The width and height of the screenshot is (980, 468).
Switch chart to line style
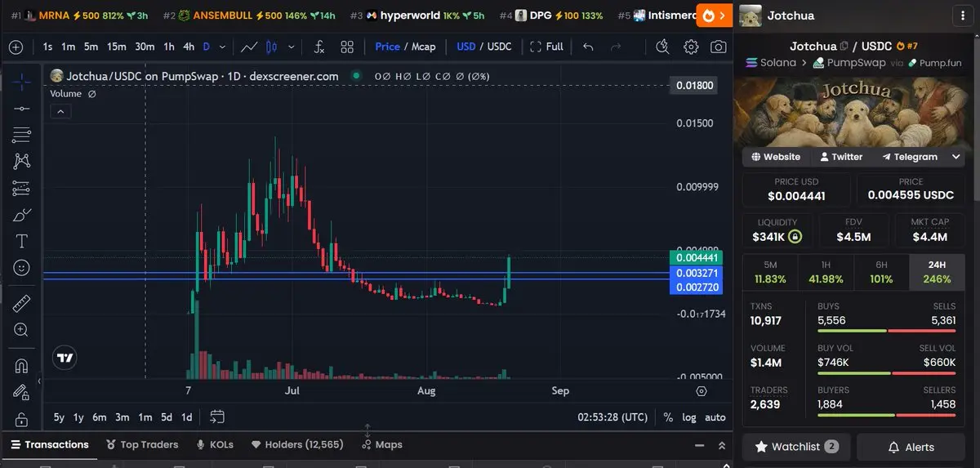(251, 47)
